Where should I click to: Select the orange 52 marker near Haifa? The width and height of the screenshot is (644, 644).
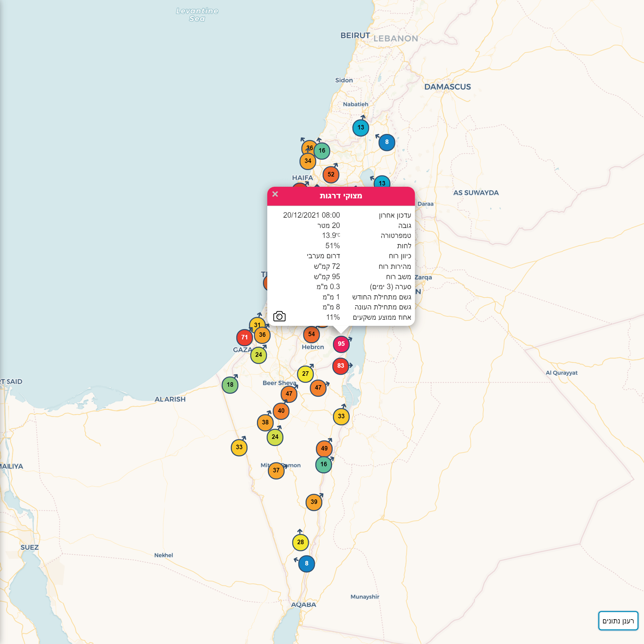tap(331, 175)
